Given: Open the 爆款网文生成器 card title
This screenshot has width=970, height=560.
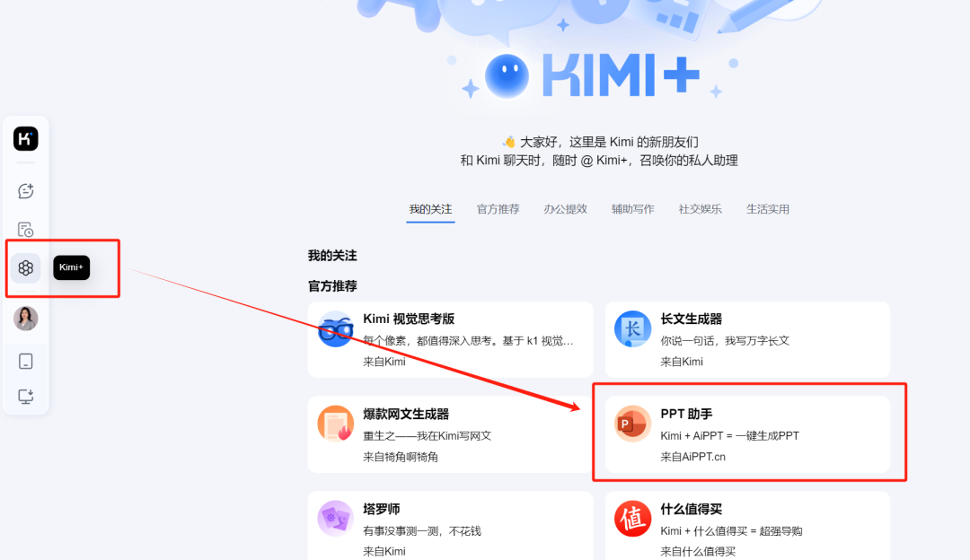Looking at the screenshot, I should click(406, 414).
